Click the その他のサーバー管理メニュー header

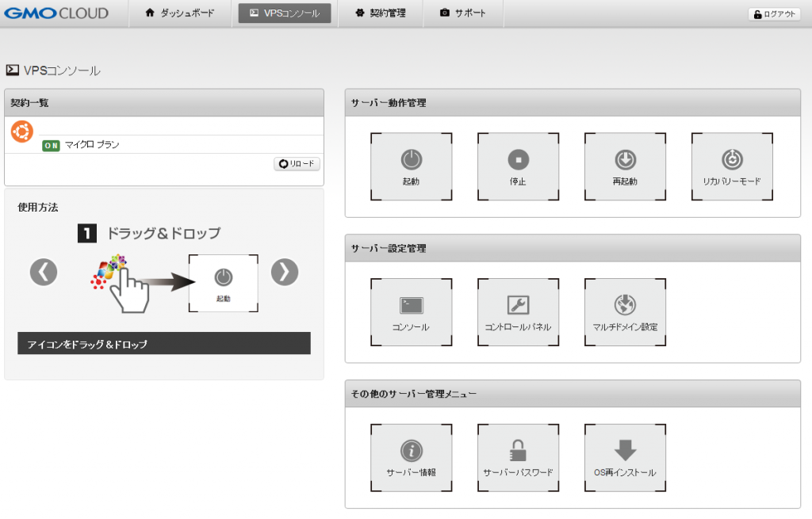[x=573, y=393]
